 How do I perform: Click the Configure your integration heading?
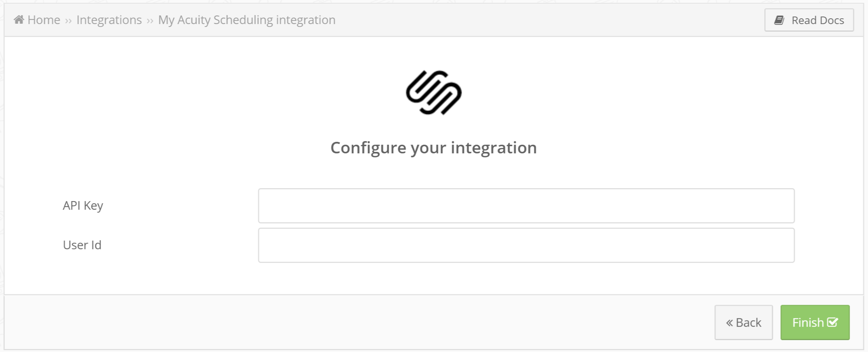tap(434, 148)
